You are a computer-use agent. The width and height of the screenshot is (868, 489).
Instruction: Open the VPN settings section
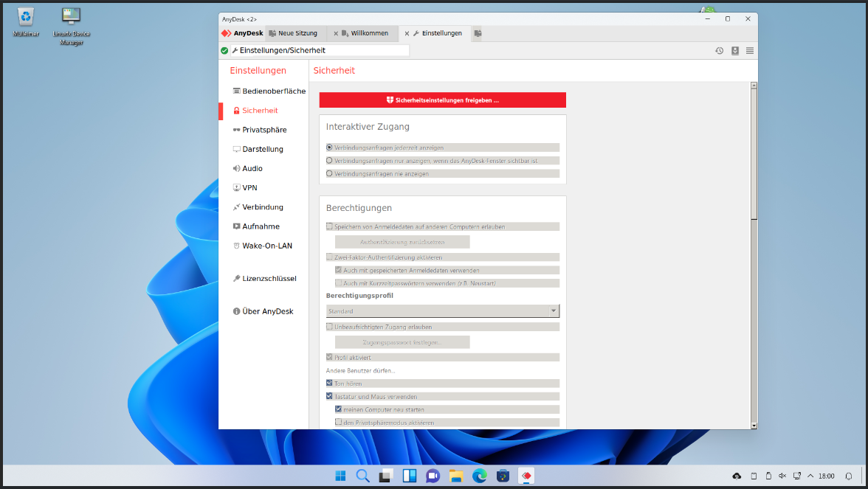[x=245, y=187]
